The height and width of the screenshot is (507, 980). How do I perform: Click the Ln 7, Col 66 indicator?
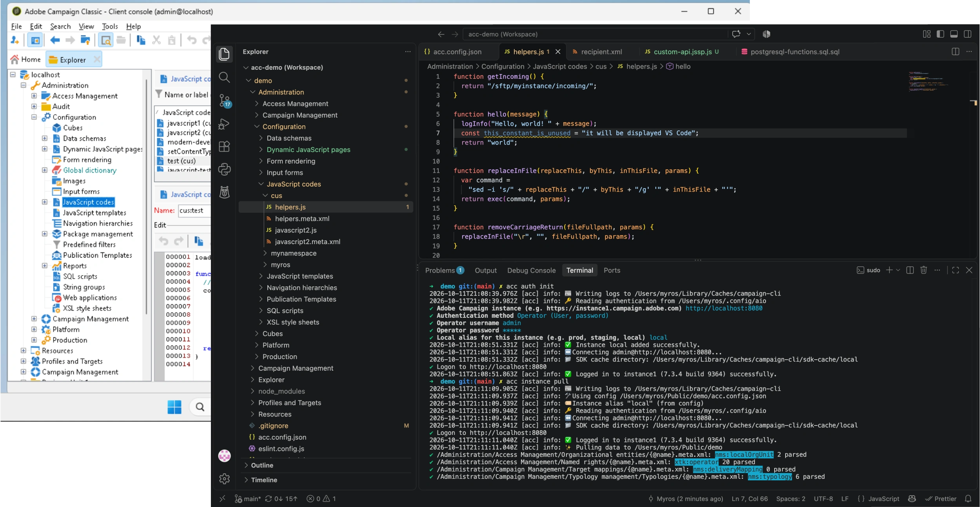tap(750, 498)
